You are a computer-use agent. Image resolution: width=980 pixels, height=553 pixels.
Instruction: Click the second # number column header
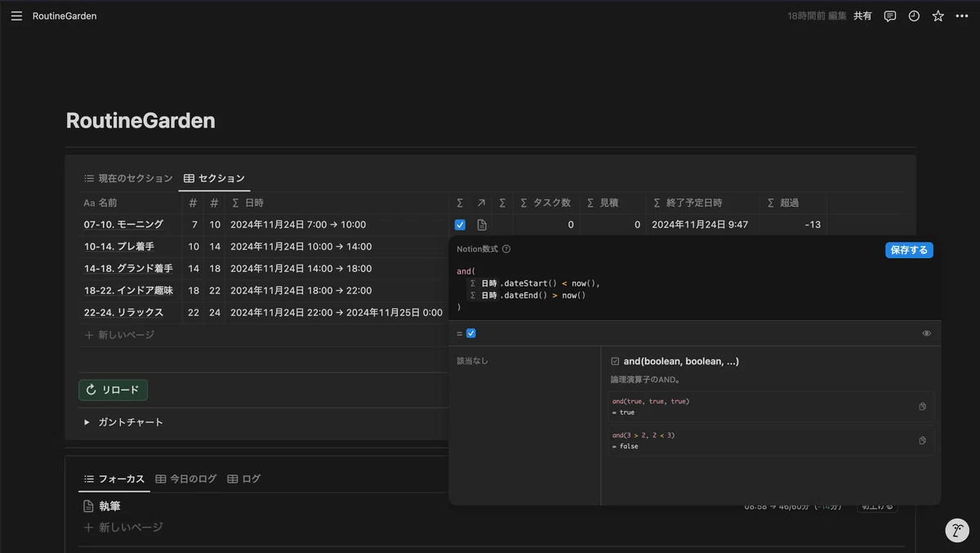(x=214, y=203)
